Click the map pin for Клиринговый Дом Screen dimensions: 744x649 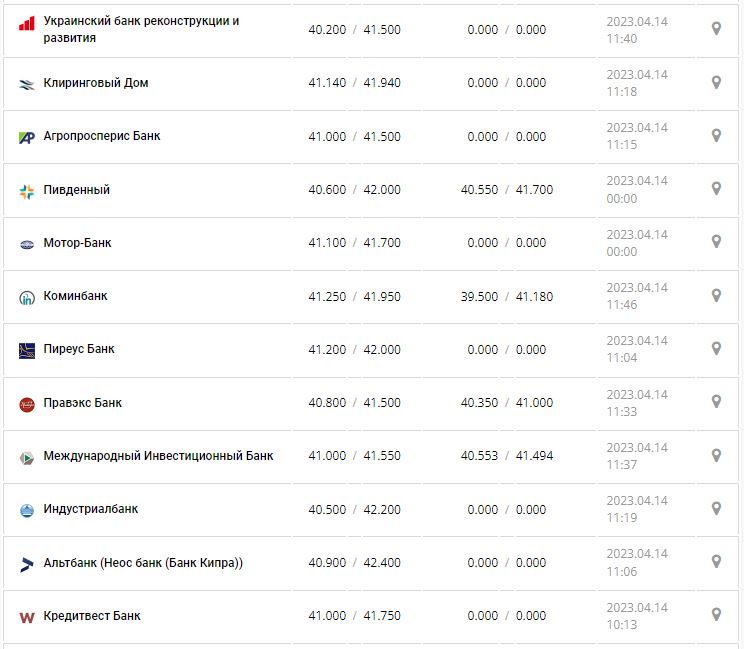click(716, 82)
